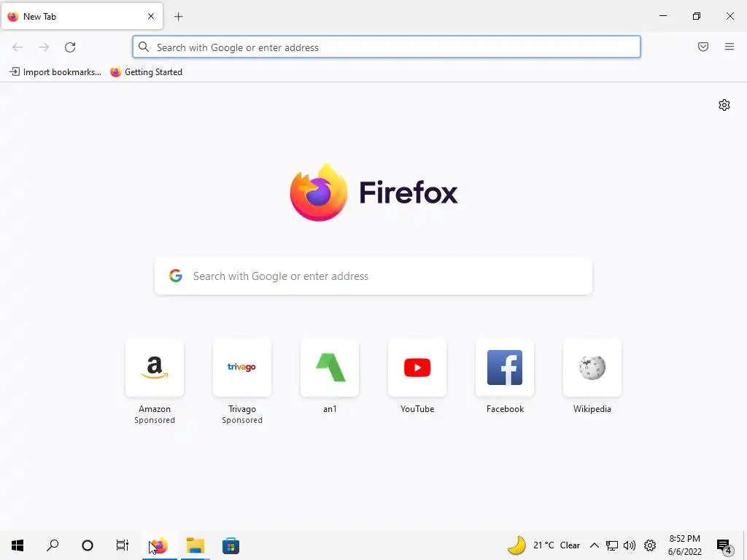Image resolution: width=747 pixels, height=560 pixels.
Task: Open Windows taskbar search
Action: click(x=53, y=545)
